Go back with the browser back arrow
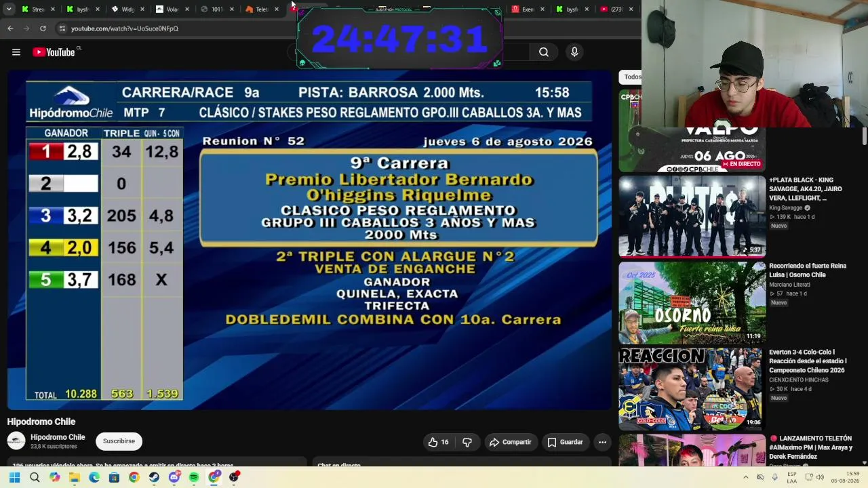 [x=10, y=28]
